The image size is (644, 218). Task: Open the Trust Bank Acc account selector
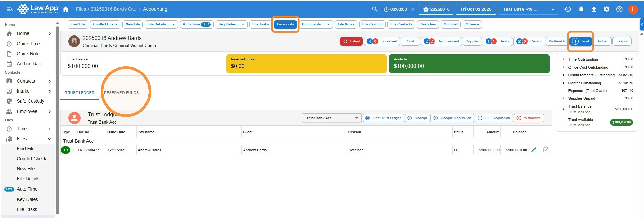click(332, 118)
